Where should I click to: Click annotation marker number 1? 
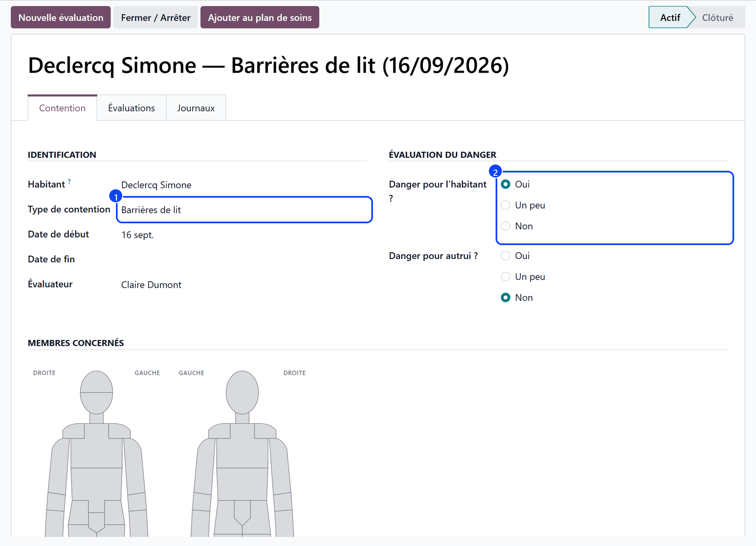point(115,196)
